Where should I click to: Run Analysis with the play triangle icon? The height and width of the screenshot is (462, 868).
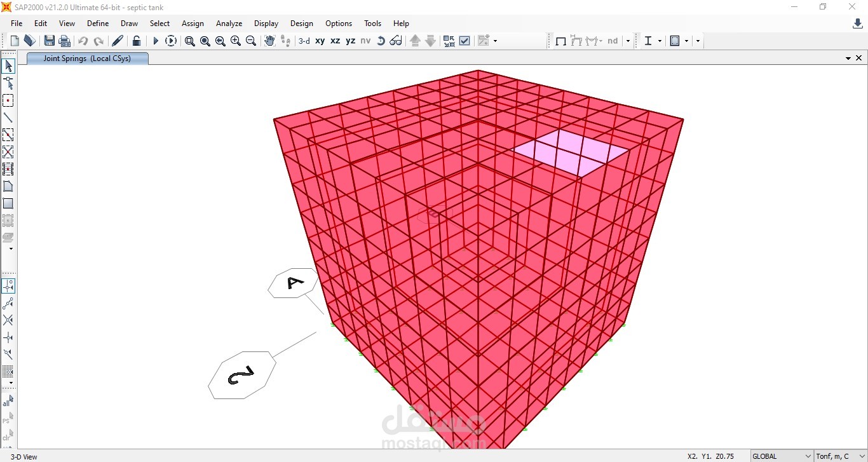[156, 41]
